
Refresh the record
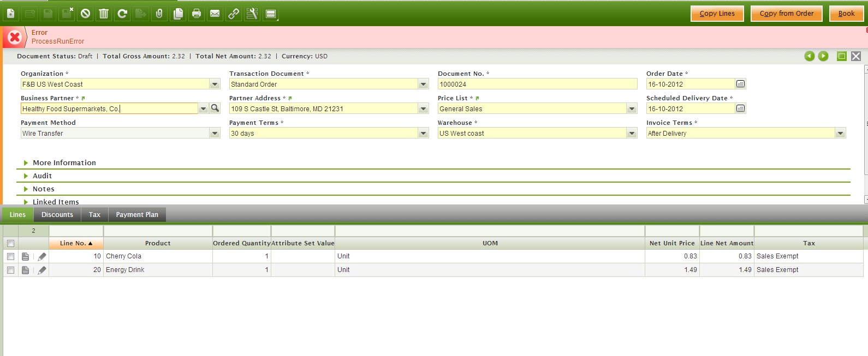122,14
